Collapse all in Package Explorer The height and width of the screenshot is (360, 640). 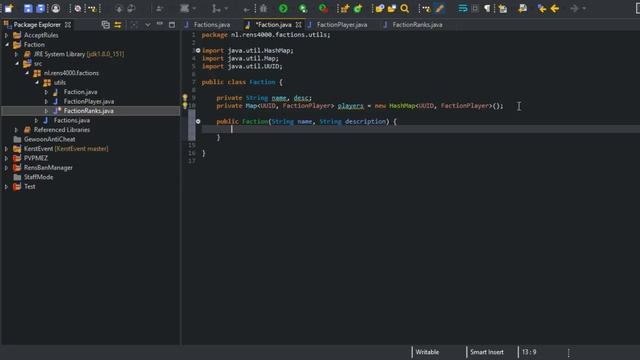coord(105,25)
